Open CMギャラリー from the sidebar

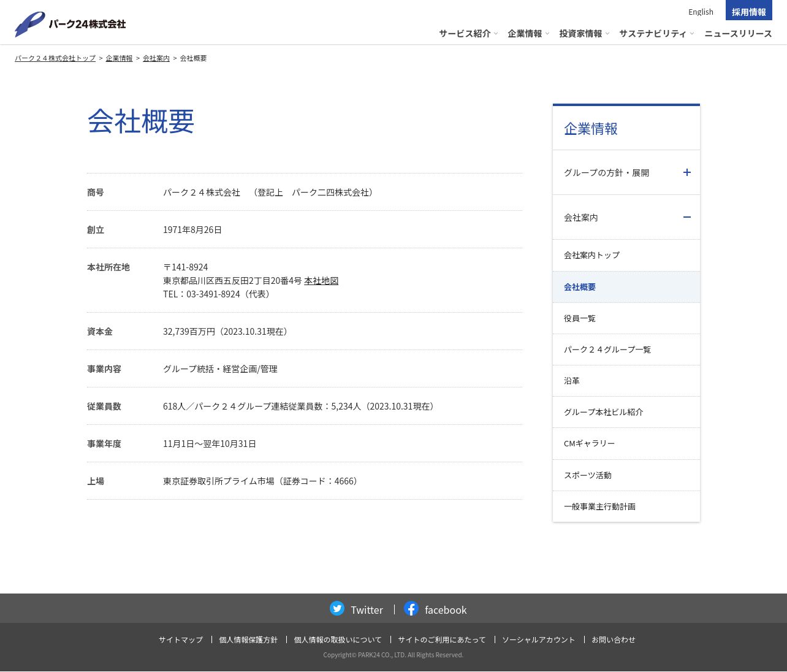[589, 443]
